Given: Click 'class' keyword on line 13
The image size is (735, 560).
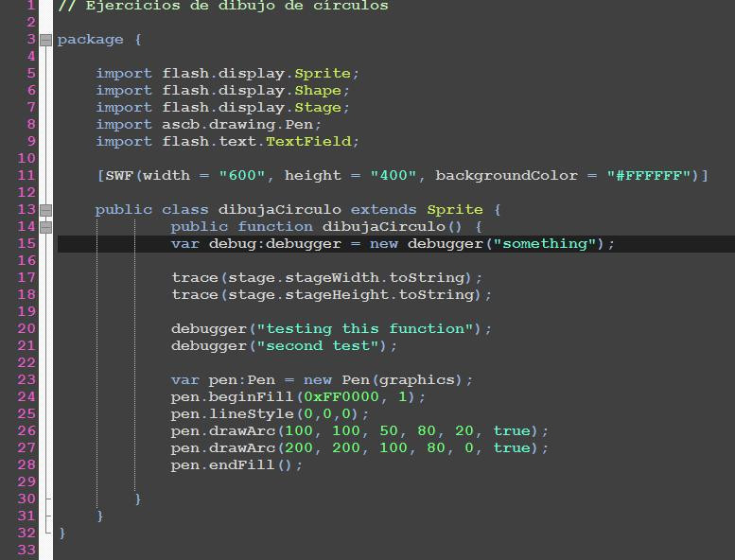Looking at the screenshot, I should click(x=184, y=209).
